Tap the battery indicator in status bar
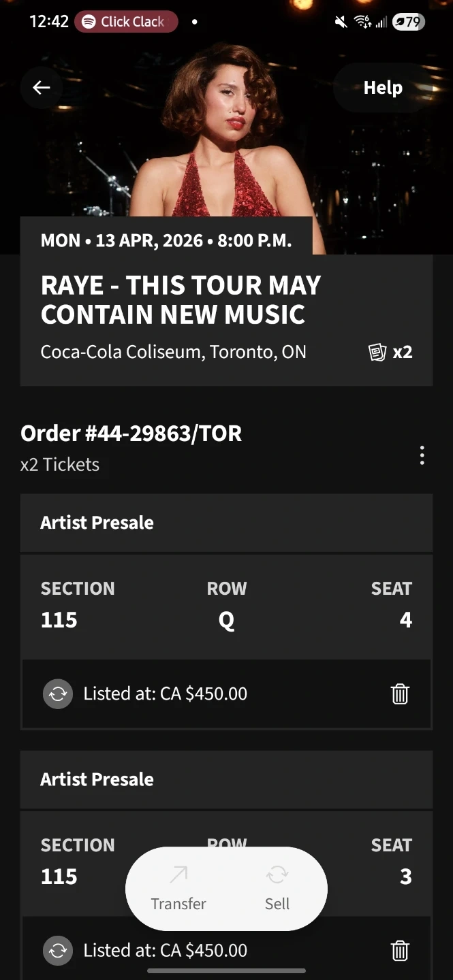The image size is (453, 980). [408, 22]
